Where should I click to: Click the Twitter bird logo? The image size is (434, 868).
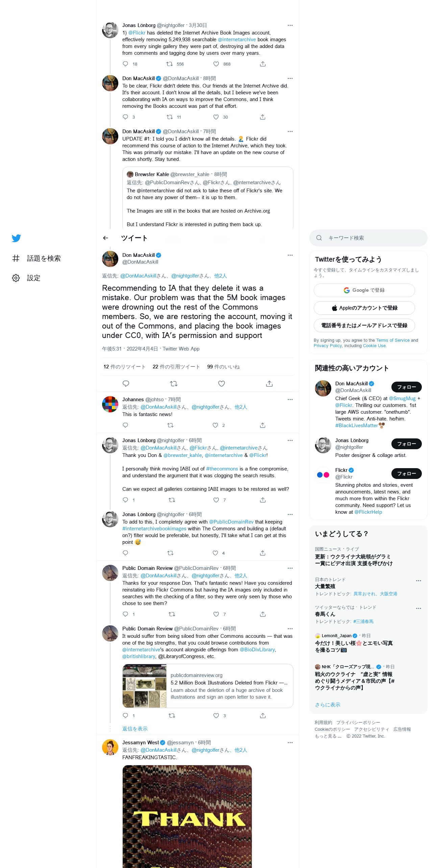click(x=16, y=238)
